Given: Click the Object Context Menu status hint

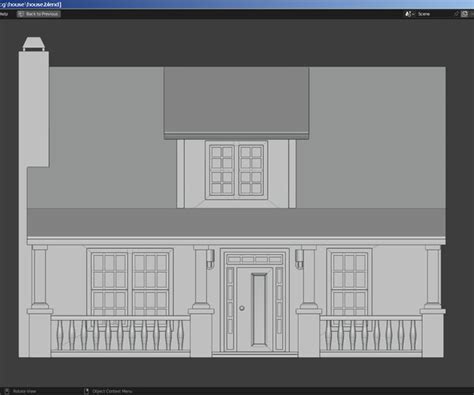Looking at the screenshot, I should click(112, 391).
